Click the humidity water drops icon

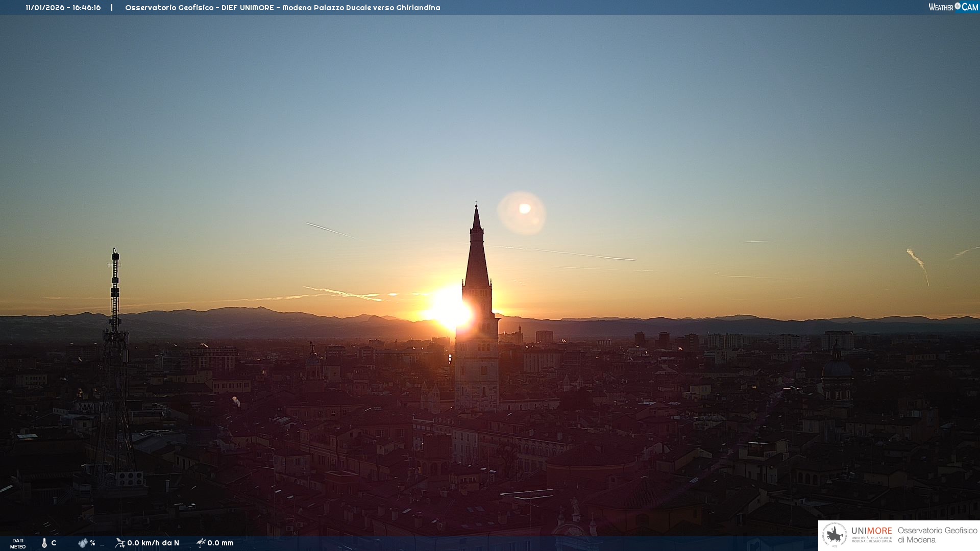(x=83, y=543)
